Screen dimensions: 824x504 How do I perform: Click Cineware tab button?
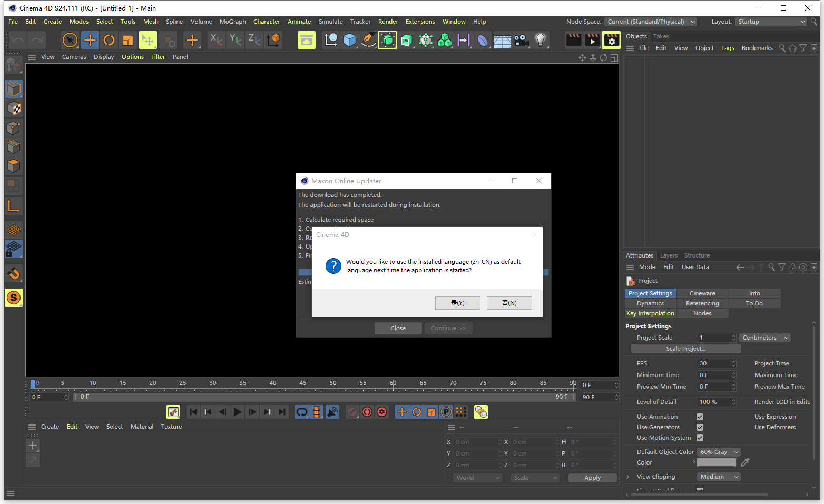702,293
